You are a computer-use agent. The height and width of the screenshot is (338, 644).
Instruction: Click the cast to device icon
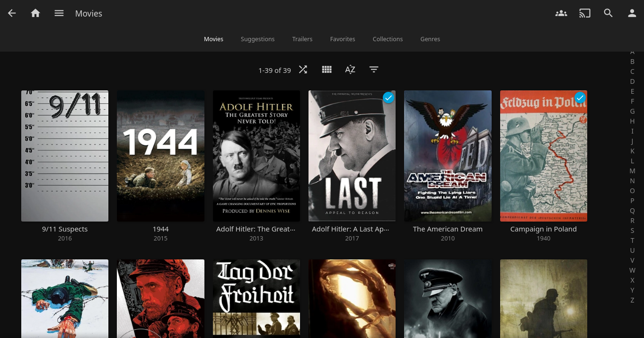(585, 13)
